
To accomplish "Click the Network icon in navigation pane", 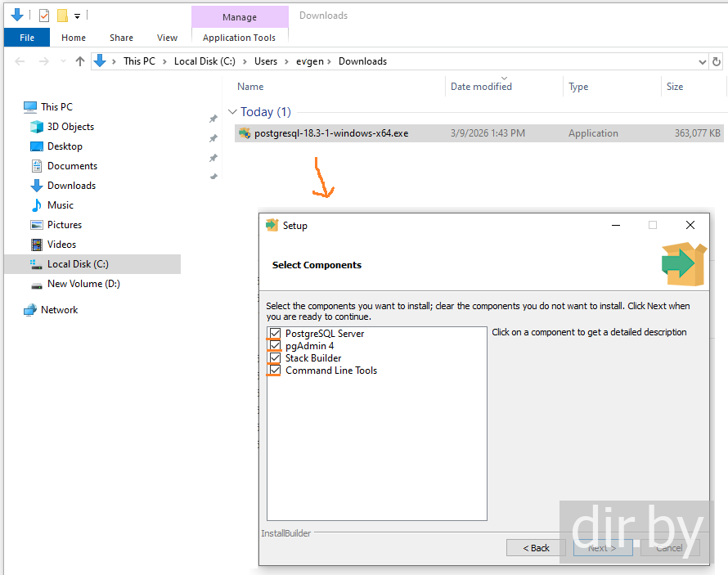I will [x=30, y=310].
